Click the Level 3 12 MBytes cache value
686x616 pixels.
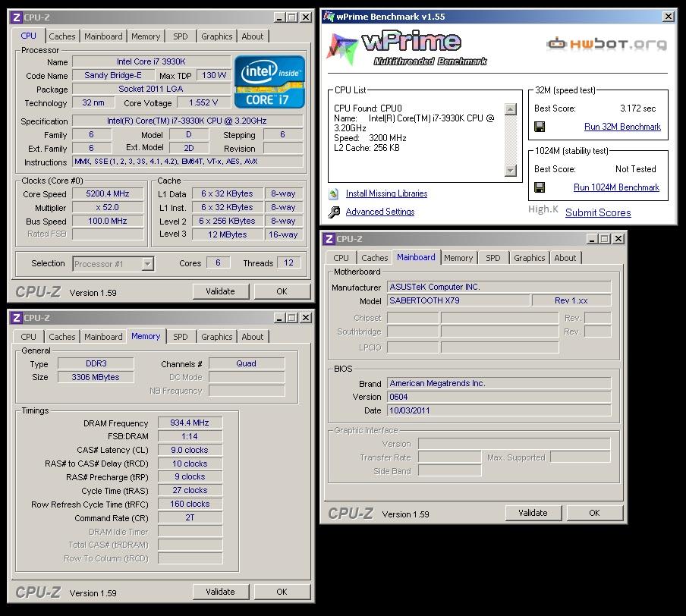click(228, 234)
